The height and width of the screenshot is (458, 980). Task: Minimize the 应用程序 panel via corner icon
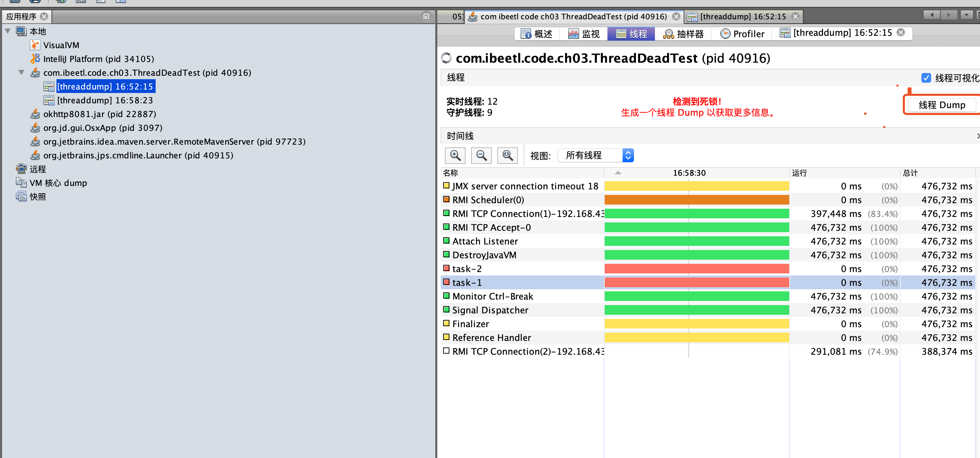tap(426, 17)
